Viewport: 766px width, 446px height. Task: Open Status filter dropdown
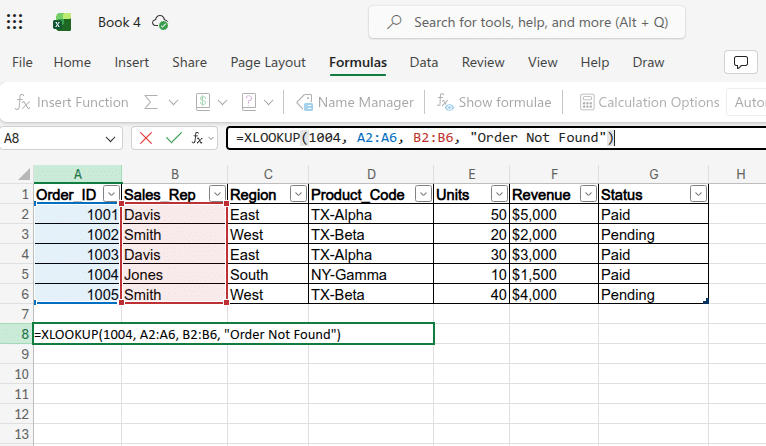tap(699, 194)
